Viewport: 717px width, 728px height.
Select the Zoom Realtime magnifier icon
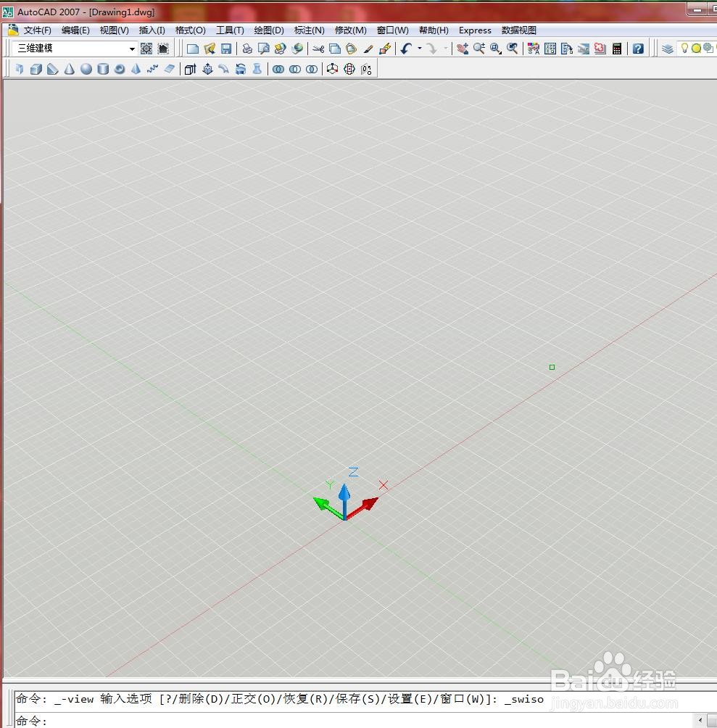tap(479, 49)
